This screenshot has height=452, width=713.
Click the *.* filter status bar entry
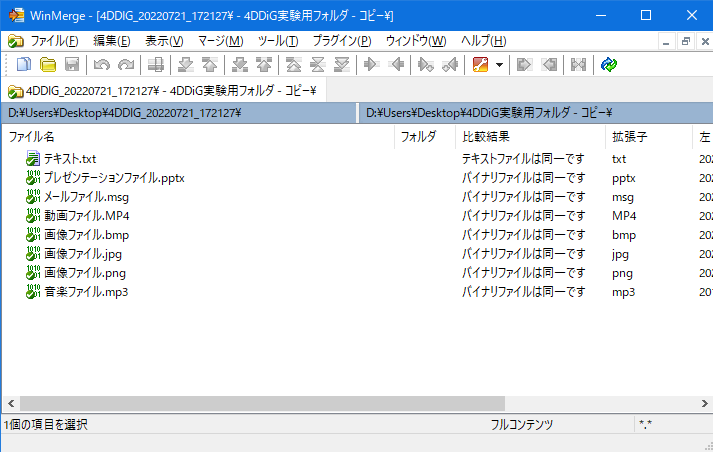coord(645,425)
